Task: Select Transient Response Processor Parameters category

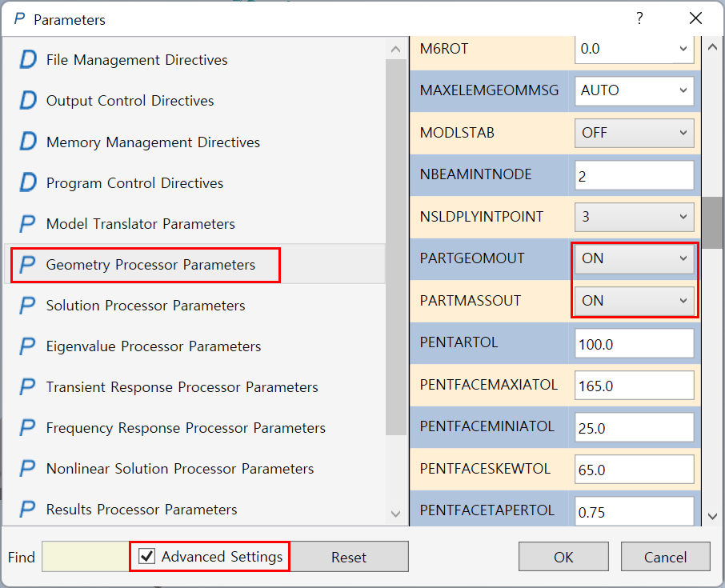Action: [182, 387]
